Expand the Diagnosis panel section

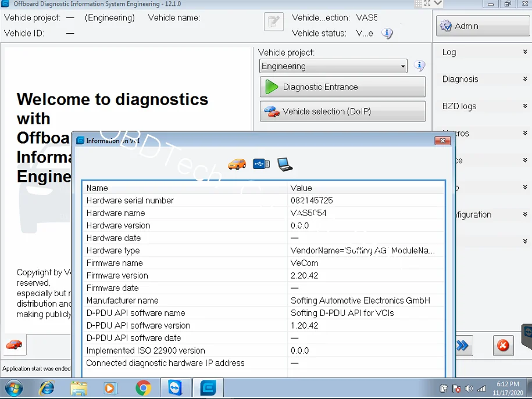point(525,78)
